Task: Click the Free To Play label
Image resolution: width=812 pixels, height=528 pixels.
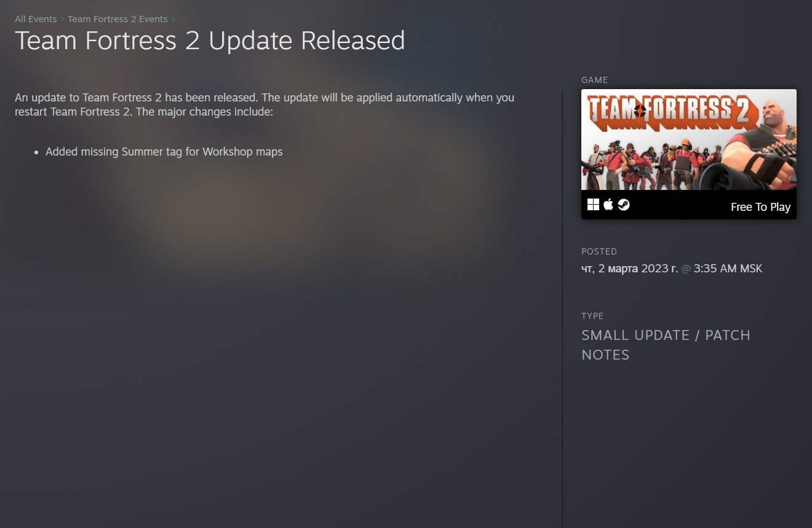Action: click(760, 207)
